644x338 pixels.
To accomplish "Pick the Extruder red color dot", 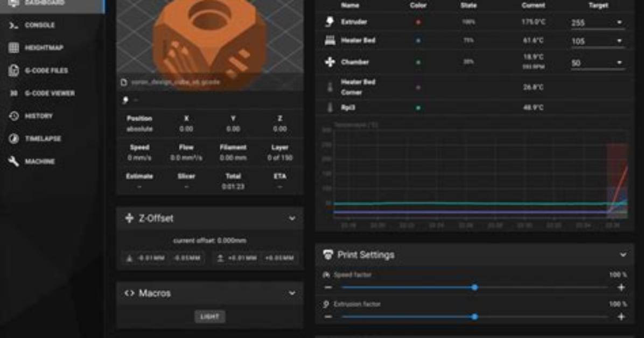I will coord(418,22).
